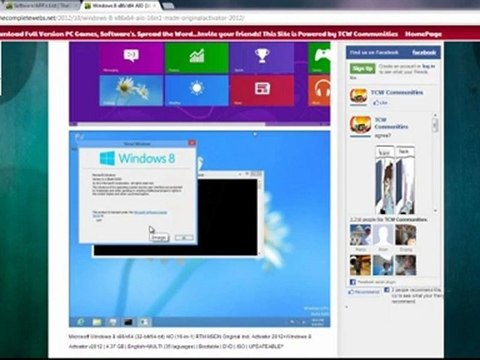
Task: Click the people like TCW Communities text
Action: click(x=388, y=220)
